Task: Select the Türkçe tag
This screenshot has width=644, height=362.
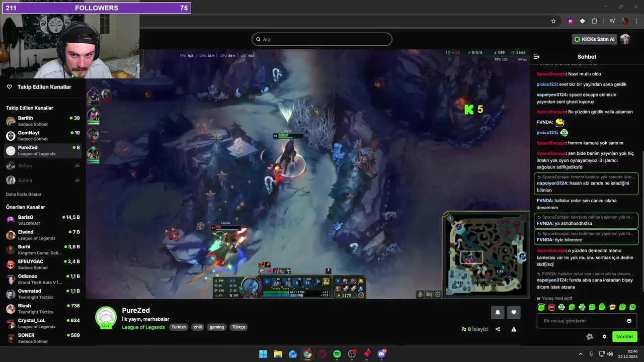Action: [238, 327]
